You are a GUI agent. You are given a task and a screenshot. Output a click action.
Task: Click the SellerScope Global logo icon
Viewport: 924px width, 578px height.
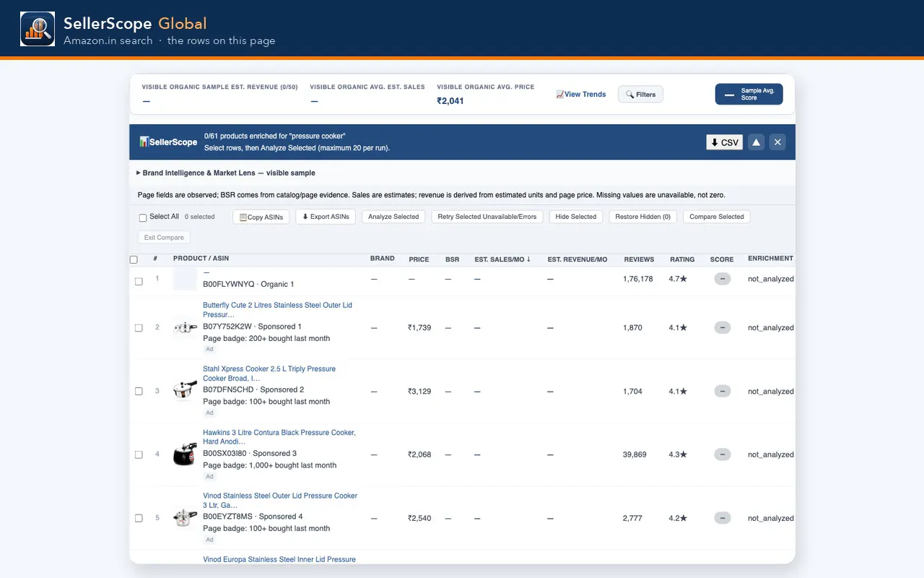pos(38,29)
